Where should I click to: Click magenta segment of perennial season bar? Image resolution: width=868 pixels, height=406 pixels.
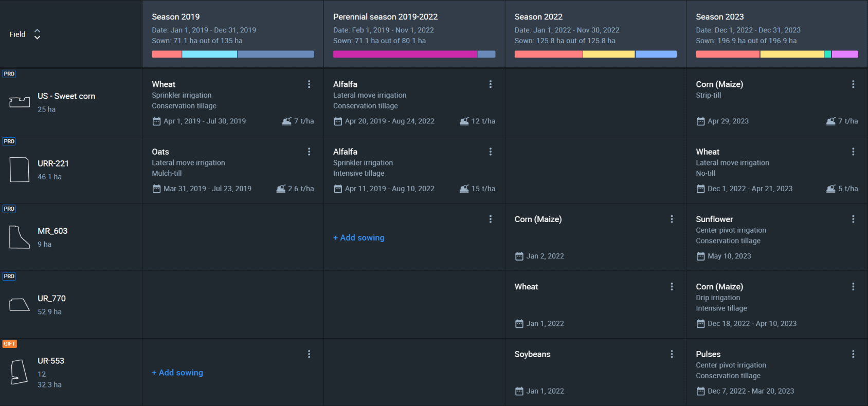pos(405,54)
